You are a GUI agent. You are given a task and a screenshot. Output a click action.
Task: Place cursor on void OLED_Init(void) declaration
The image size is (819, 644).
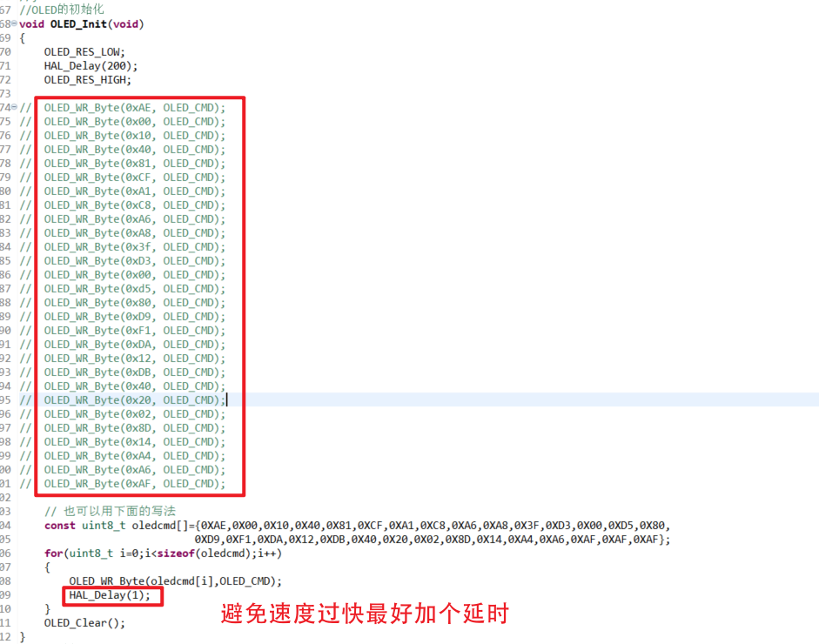tap(82, 24)
